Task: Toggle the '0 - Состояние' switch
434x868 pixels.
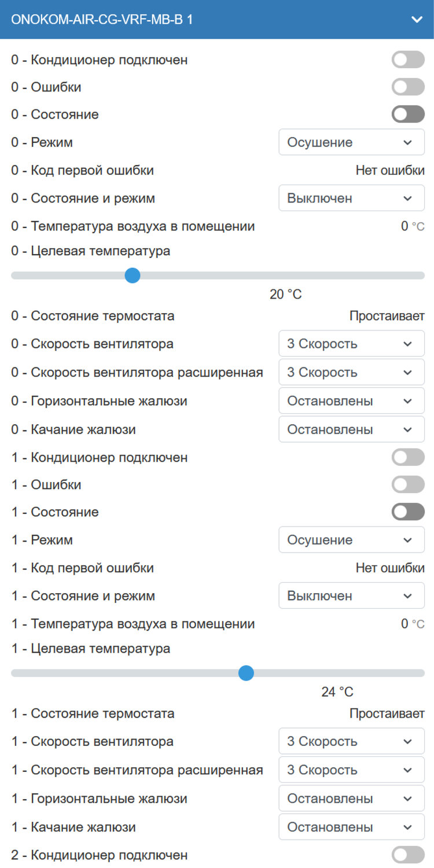Action: click(x=408, y=115)
